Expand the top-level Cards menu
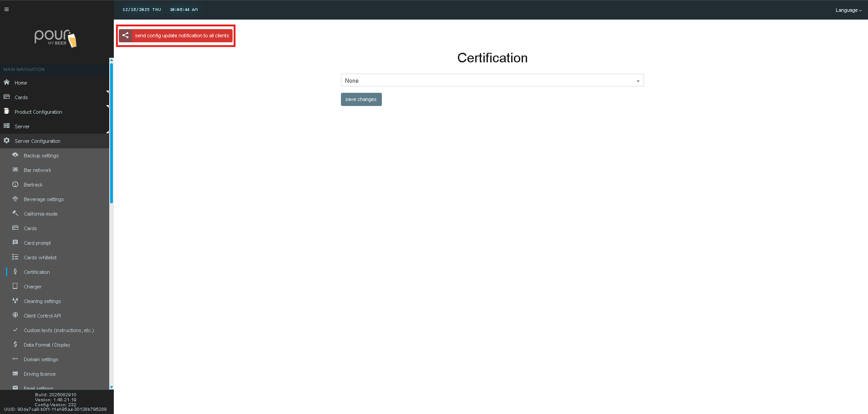This screenshot has width=868, height=414. tap(21, 97)
